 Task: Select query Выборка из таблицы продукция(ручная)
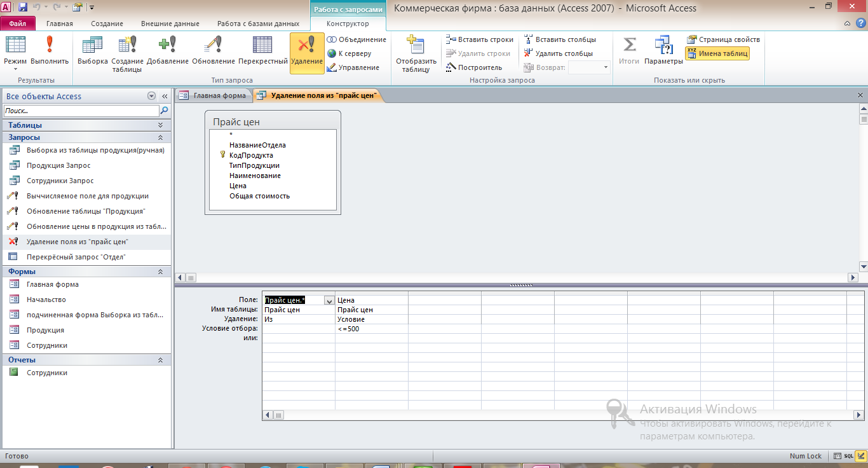click(x=86, y=150)
